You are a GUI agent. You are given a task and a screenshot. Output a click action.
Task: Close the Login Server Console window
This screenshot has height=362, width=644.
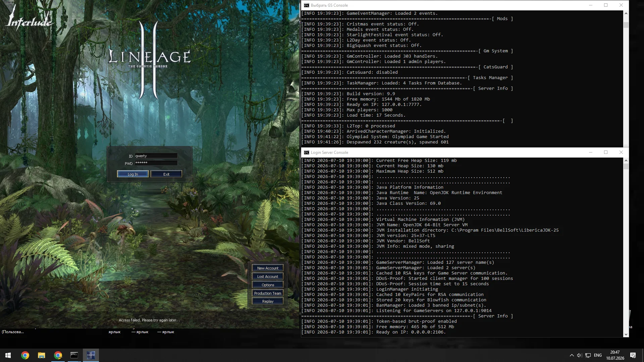(621, 152)
